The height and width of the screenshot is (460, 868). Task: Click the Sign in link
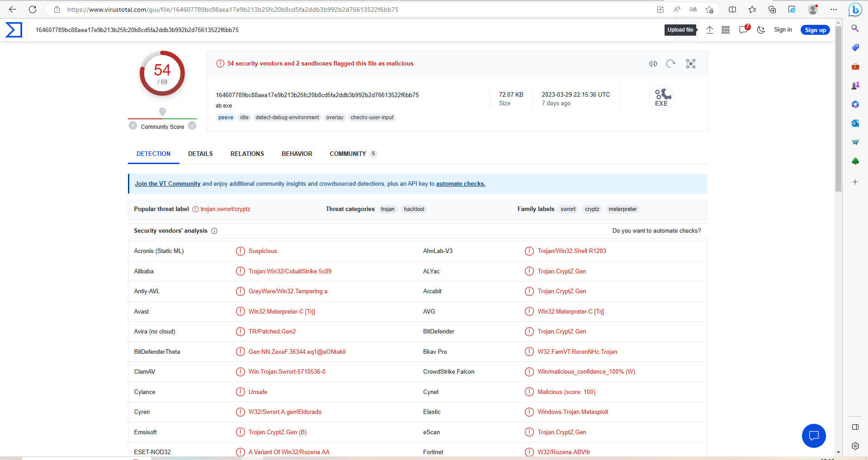coord(783,30)
